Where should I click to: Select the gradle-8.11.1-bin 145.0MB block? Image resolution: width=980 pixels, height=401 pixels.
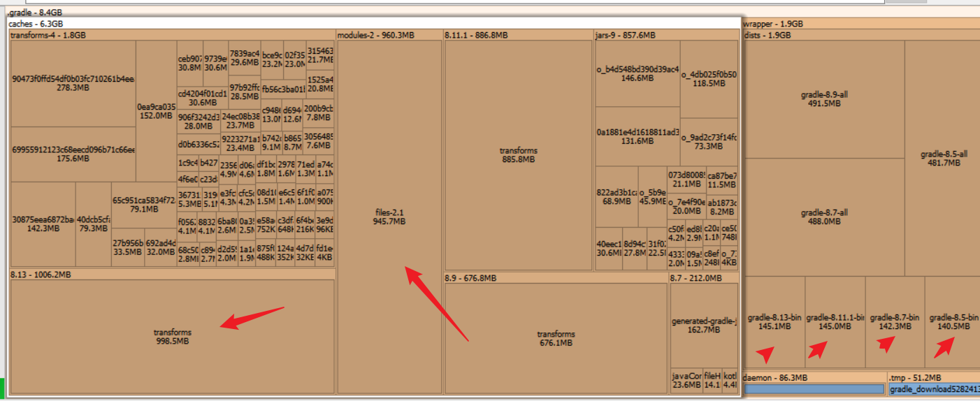[x=835, y=322]
